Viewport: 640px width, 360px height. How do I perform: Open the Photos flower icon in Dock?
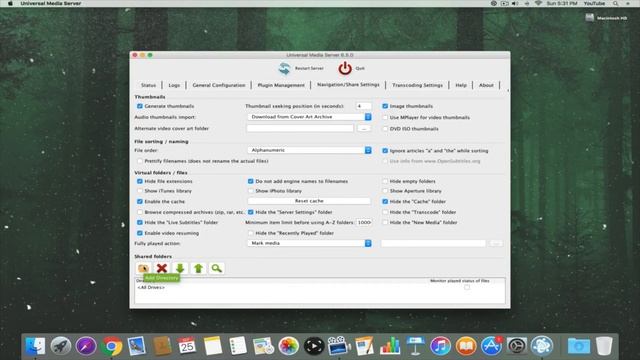click(x=288, y=346)
